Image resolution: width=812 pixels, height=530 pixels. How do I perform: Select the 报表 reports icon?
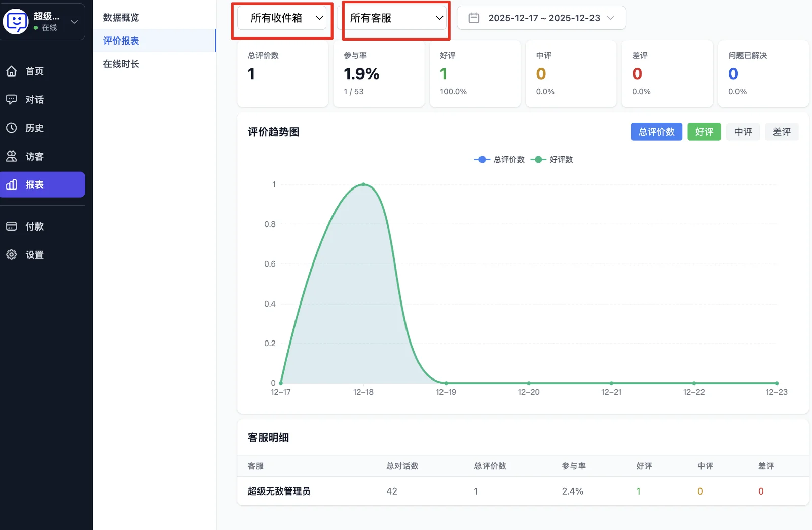click(x=11, y=184)
